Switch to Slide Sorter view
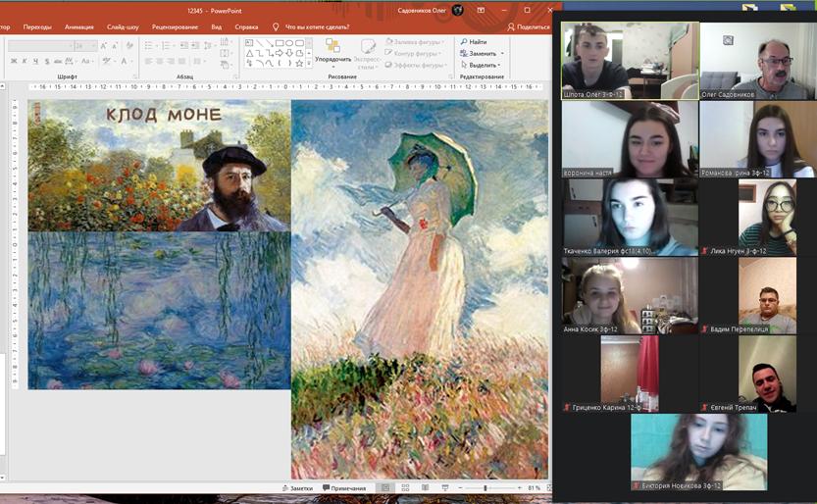 coord(405,488)
